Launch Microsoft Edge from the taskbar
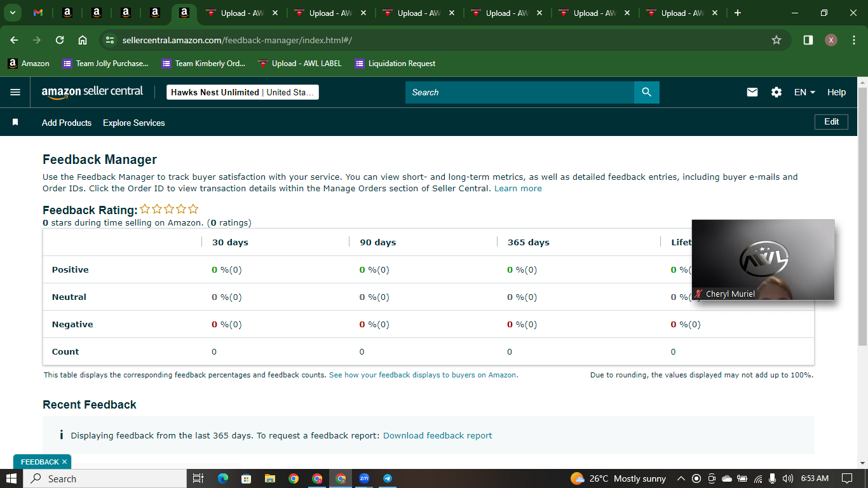868x488 pixels. click(x=222, y=478)
